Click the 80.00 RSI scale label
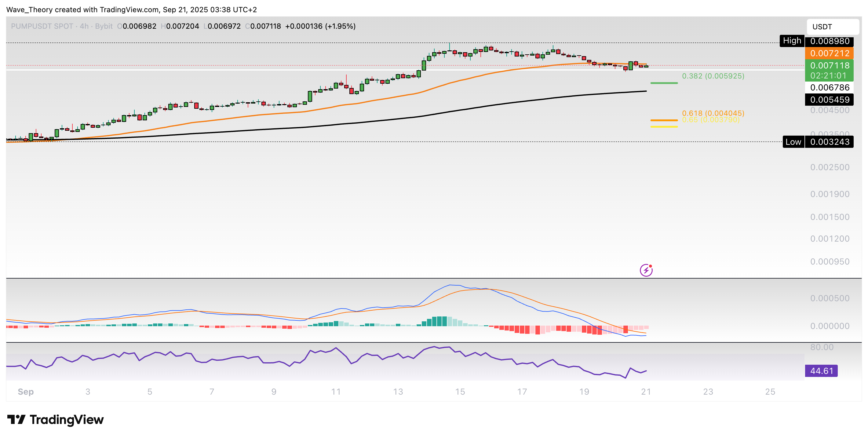The width and height of the screenshot is (868, 438). click(822, 347)
